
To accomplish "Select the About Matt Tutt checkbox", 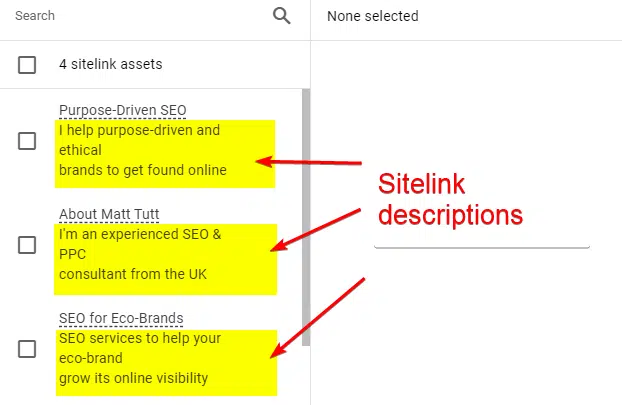I will (x=27, y=245).
